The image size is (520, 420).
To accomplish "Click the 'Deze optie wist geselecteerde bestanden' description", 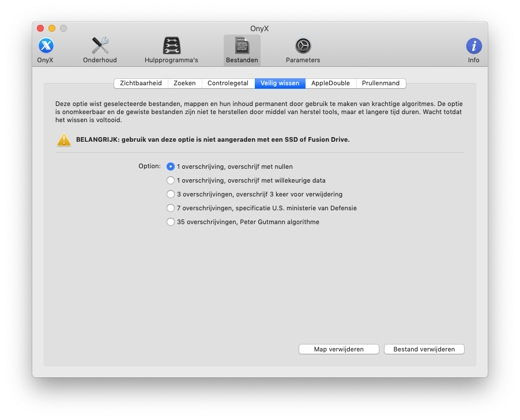I will click(x=259, y=112).
